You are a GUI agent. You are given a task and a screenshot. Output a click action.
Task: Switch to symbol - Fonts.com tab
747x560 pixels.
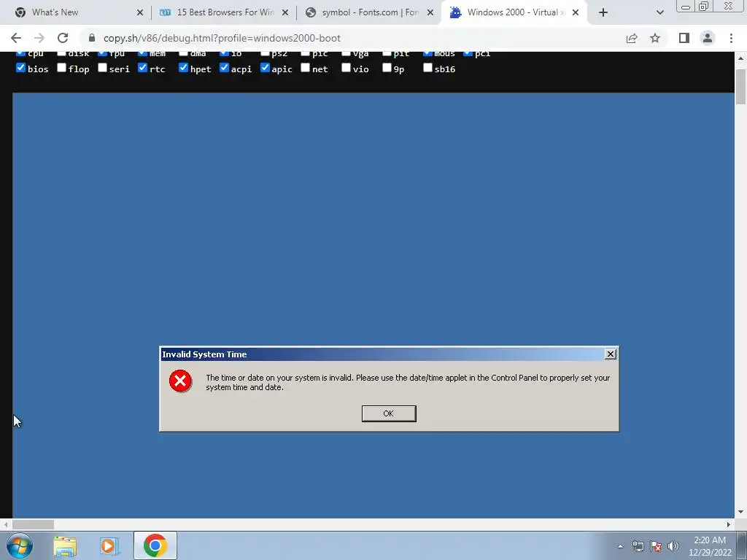click(x=369, y=12)
